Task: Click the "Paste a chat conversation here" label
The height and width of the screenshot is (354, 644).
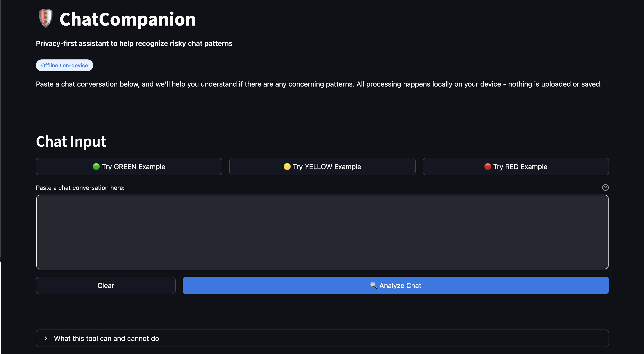Action: (x=80, y=187)
